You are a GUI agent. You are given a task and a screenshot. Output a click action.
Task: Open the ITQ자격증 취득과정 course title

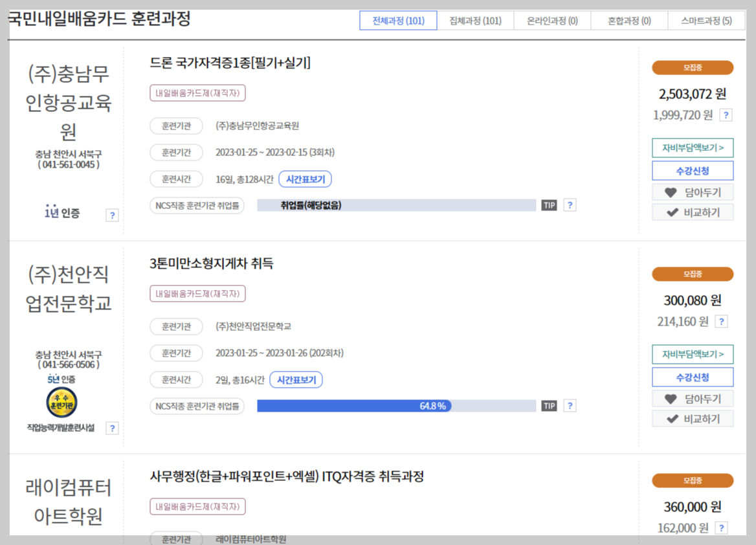coord(286,476)
